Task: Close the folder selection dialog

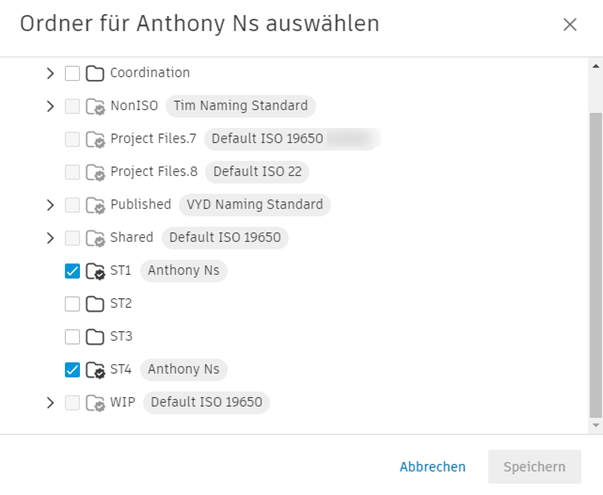Action: [570, 25]
